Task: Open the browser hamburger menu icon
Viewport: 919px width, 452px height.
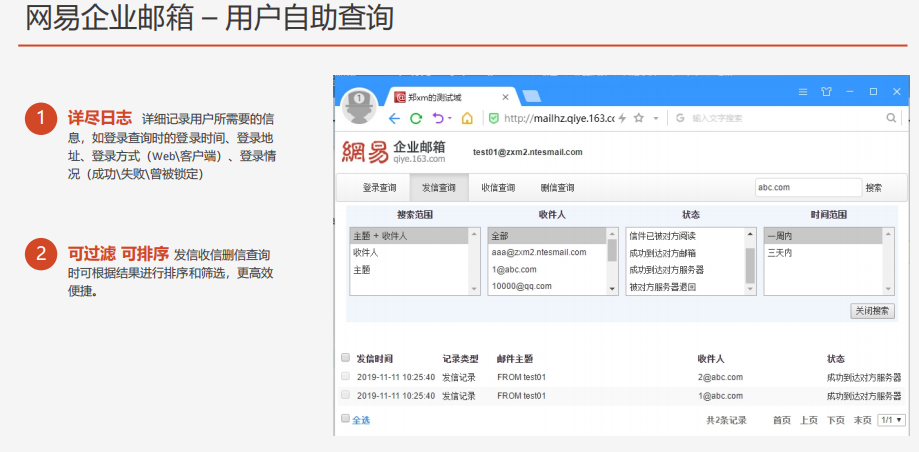Action: tap(803, 91)
